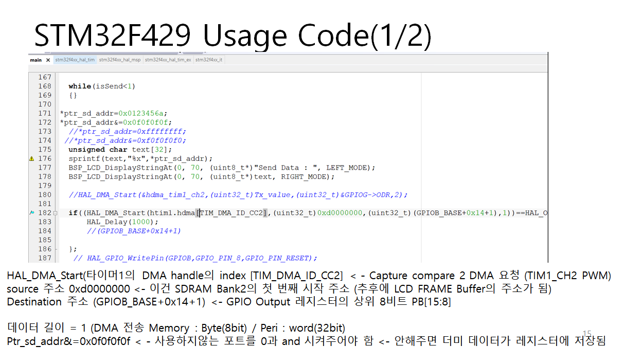
Task: Click the slide title STM32F429 Usage Code
Action: (233, 35)
